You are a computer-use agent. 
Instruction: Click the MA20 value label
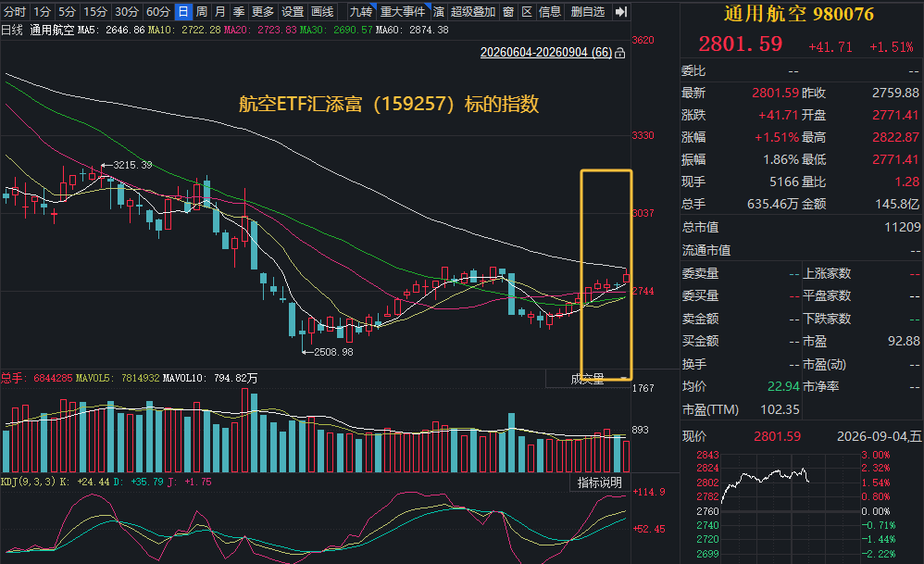click(260, 30)
